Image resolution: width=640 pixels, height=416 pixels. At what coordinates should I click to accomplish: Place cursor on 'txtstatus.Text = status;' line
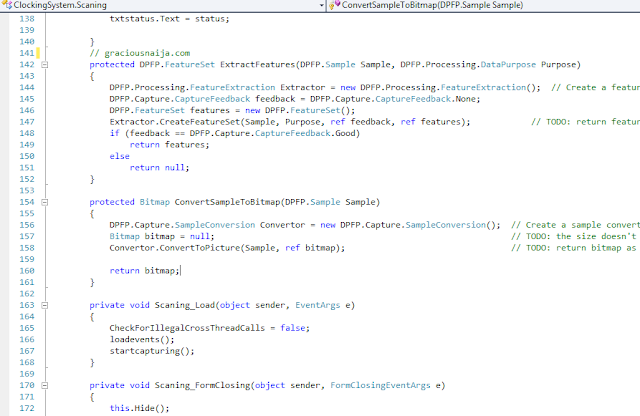(x=169, y=19)
